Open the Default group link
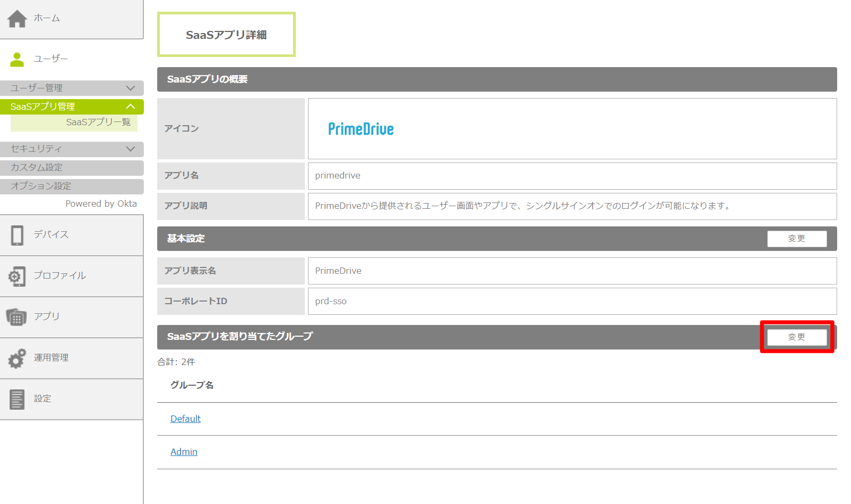The width and height of the screenshot is (851, 504). point(185,419)
